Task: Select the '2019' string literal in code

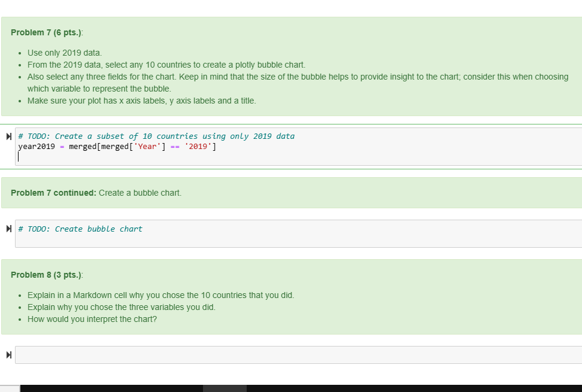Action: pyautogui.click(x=198, y=146)
